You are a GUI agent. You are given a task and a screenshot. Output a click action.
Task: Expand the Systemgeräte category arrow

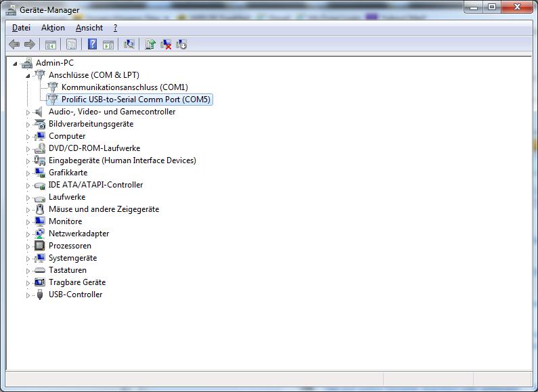[28, 259]
